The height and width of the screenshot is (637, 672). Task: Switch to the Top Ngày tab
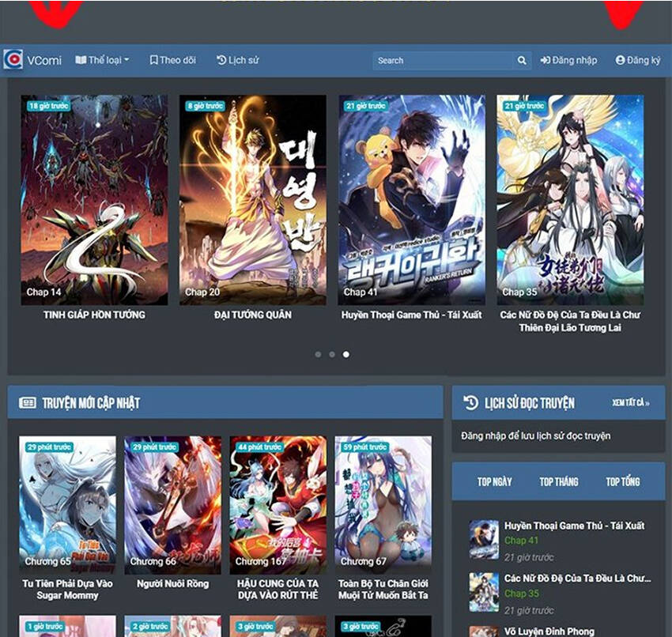494,481
